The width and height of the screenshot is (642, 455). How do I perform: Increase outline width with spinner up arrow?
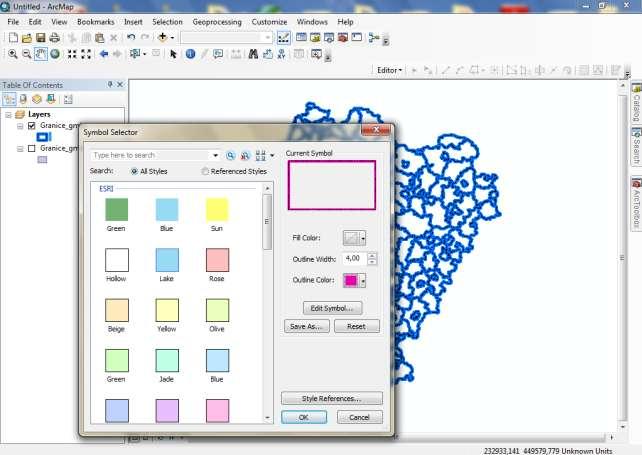coord(372,256)
